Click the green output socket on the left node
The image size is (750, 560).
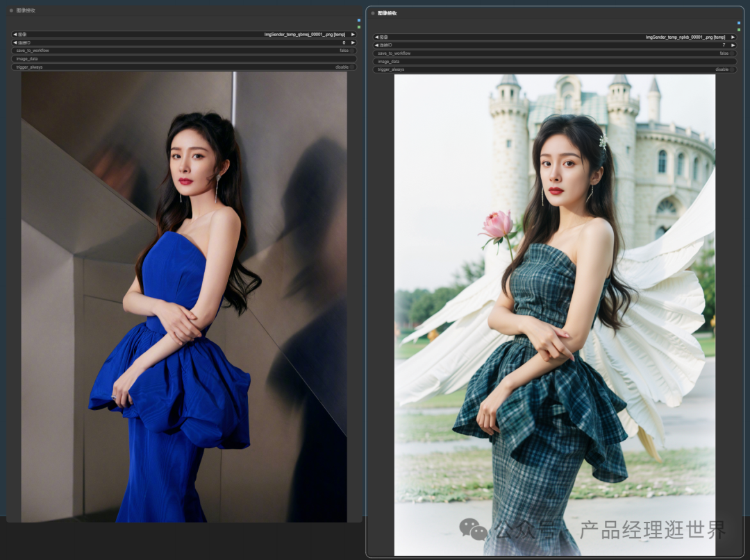point(358,26)
